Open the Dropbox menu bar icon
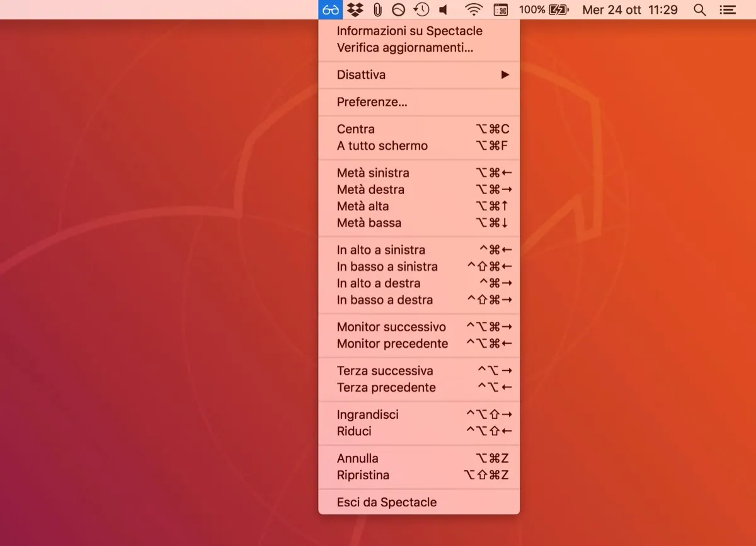This screenshot has height=546, width=756. click(x=355, y=9)
